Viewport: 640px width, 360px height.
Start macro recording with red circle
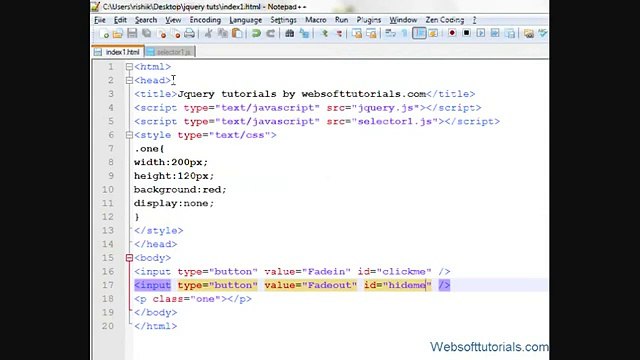click(452, 33)
